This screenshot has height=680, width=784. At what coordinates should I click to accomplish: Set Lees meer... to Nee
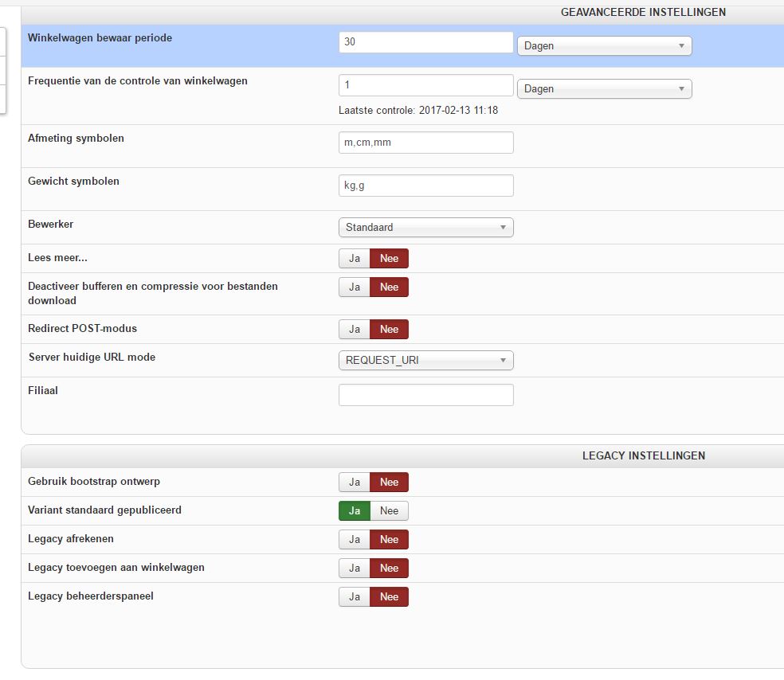[x=389, y=258]
